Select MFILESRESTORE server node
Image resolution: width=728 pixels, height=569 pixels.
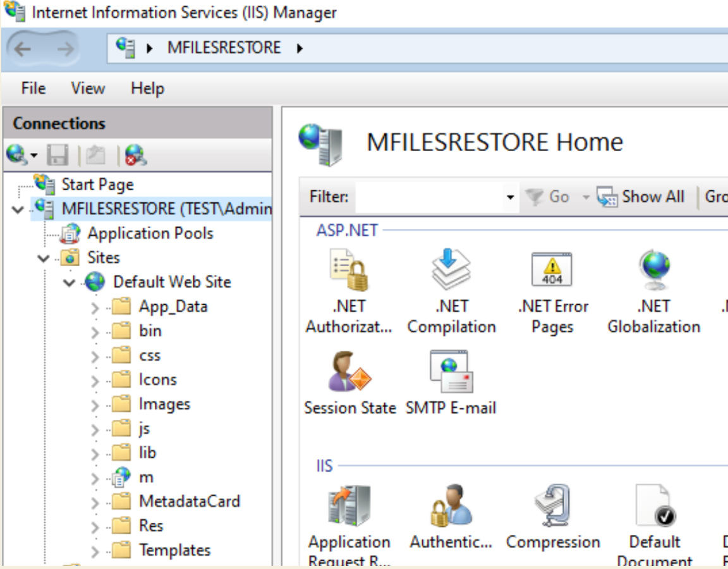pyautogui.click(x=167, y=209)
